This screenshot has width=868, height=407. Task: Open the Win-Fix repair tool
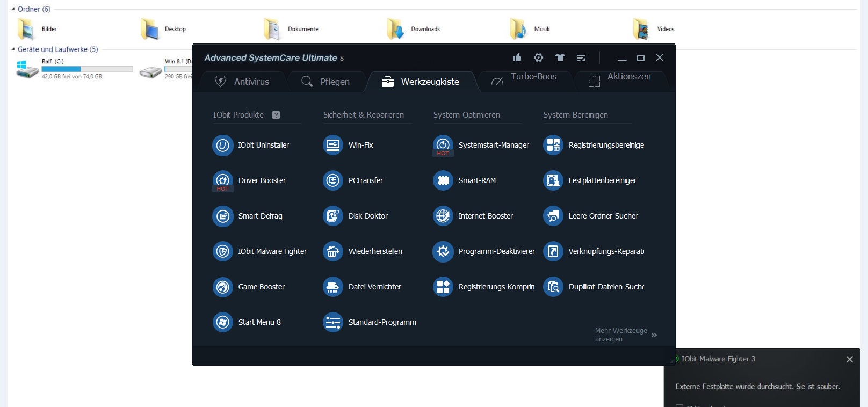coord(348,145)
